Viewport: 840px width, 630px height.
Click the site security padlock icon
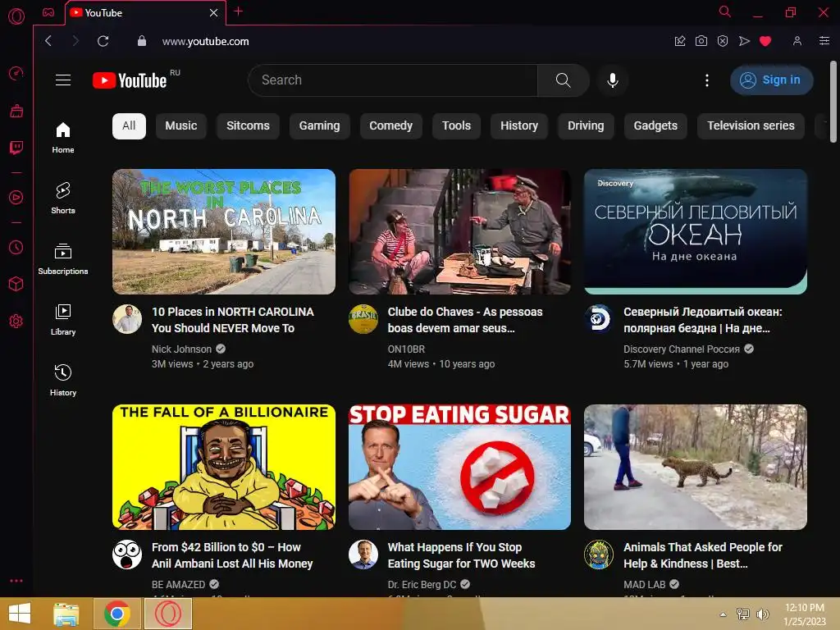point(141,41)
